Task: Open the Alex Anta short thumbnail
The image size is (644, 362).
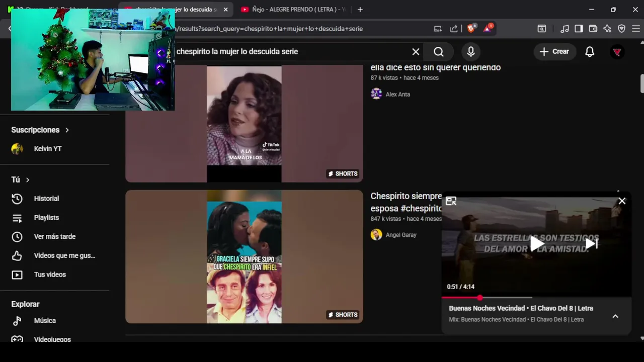Action: point(244,124)
